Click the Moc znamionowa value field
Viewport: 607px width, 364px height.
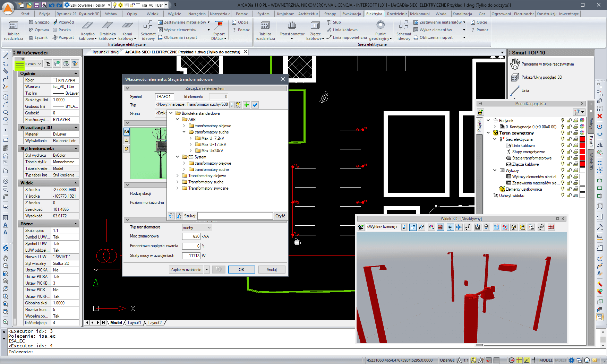pyautogui.click(x=191, y=236)
